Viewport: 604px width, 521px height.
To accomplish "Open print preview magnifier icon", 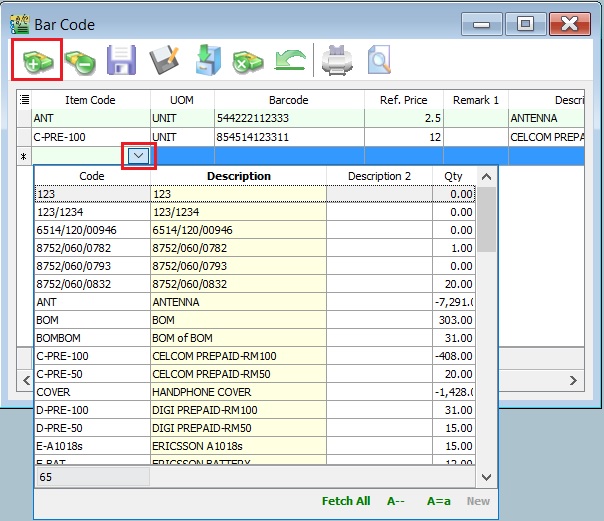I will (x=380, y=61).
